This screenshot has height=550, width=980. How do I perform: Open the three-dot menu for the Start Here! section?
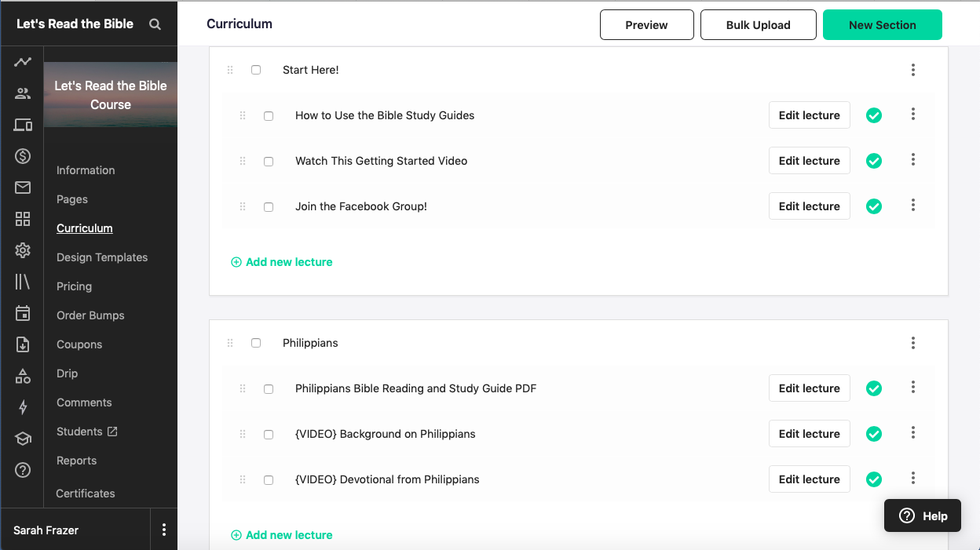click(x=913, y=70)
